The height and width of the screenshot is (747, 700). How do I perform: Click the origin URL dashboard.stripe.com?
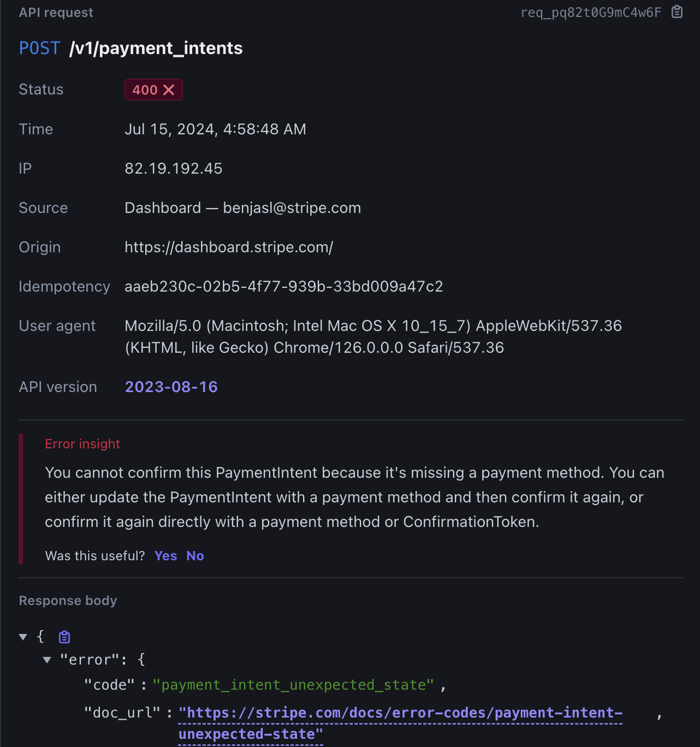click(229, 247)
